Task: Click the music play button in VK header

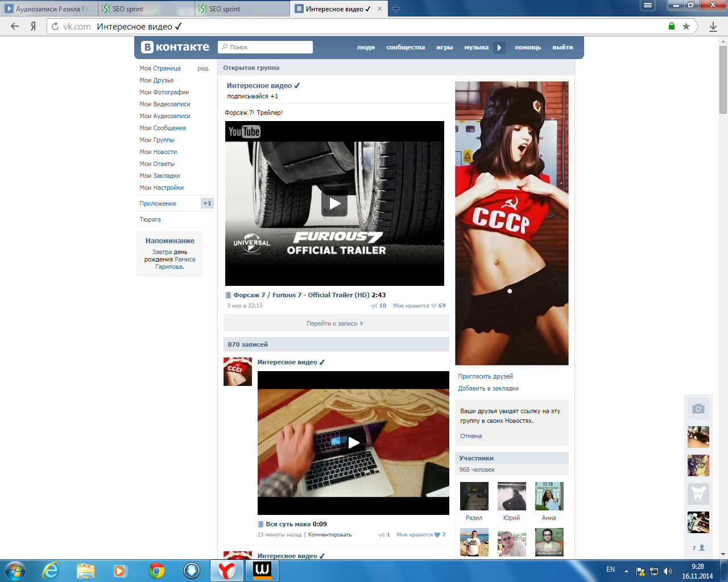Action: coord(499,48)
